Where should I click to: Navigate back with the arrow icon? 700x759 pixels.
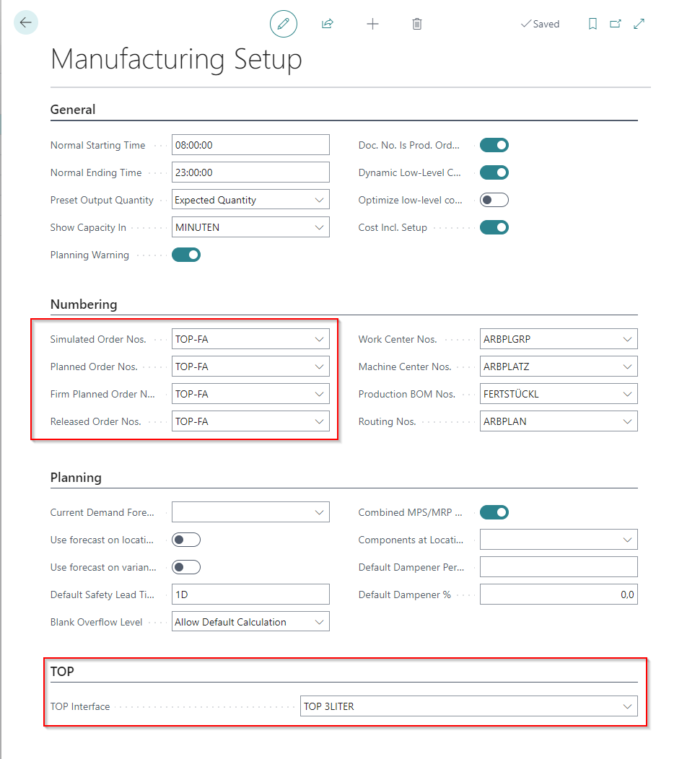click(26, 22)
